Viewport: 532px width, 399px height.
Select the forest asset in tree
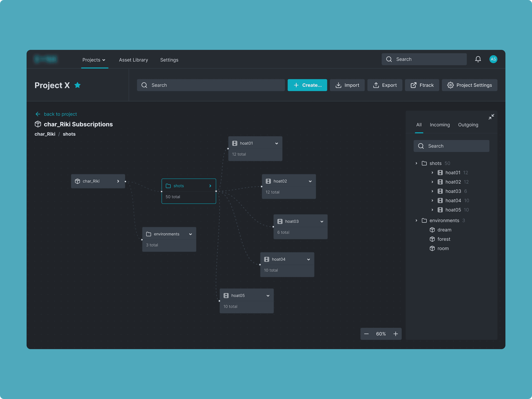[443, 239]
